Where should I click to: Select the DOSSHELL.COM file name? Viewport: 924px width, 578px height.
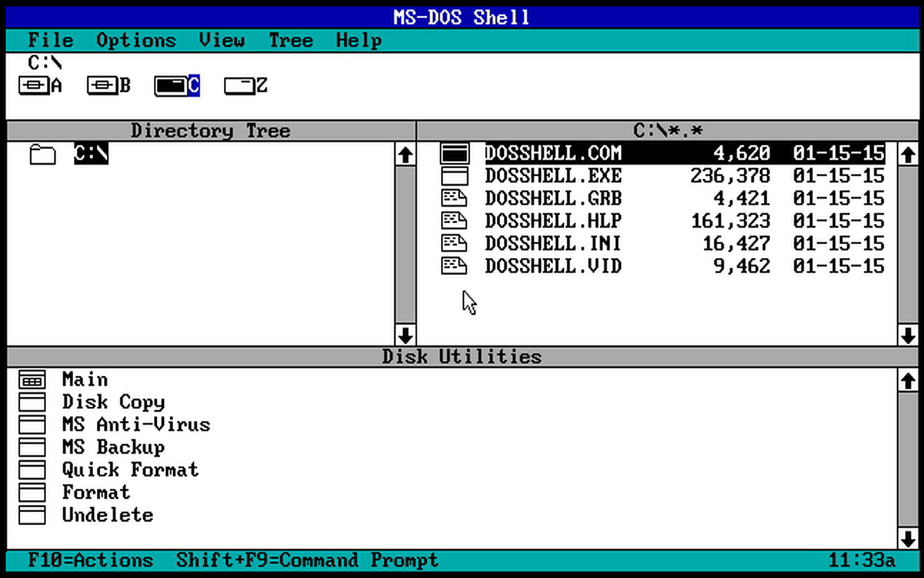pos(553,154)
